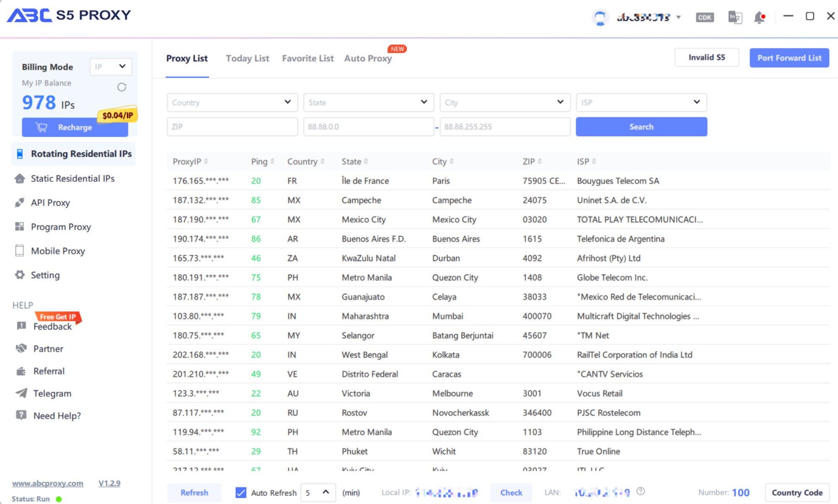Switch to the Proxy List tab
The width and height of the screenshot is (838, 504).
[x=187, y=59]
